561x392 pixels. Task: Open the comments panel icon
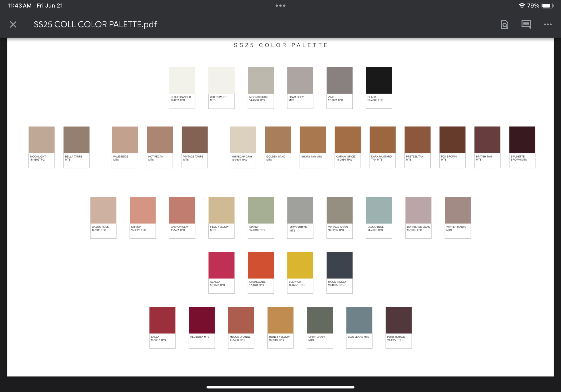[x=526, y=24]
